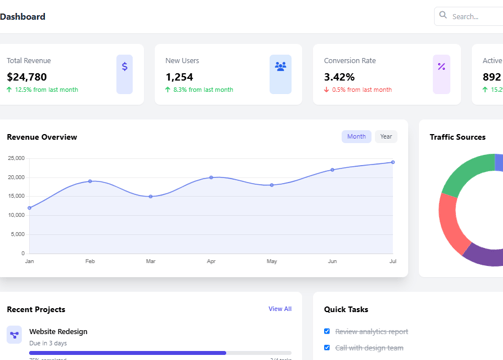Click the users group icon on New Users
The image size is (503, 360).
[x=280, y=67]
